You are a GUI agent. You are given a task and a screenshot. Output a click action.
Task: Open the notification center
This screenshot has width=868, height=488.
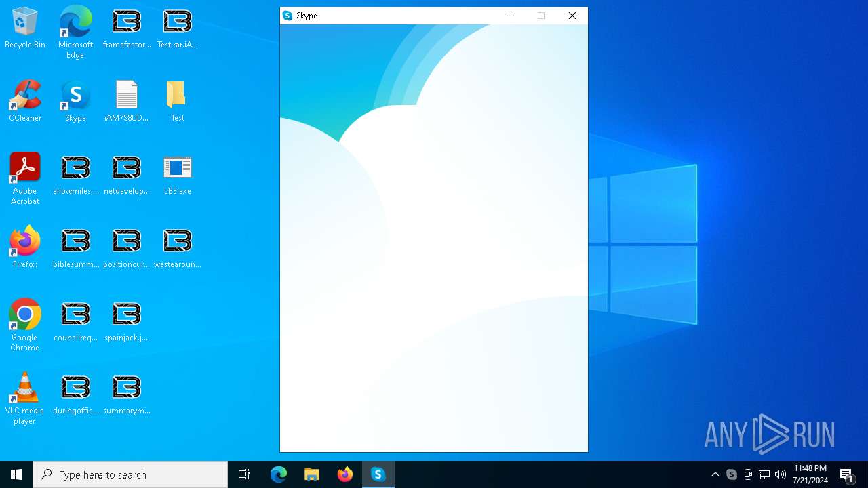click(x=847, y=474)
